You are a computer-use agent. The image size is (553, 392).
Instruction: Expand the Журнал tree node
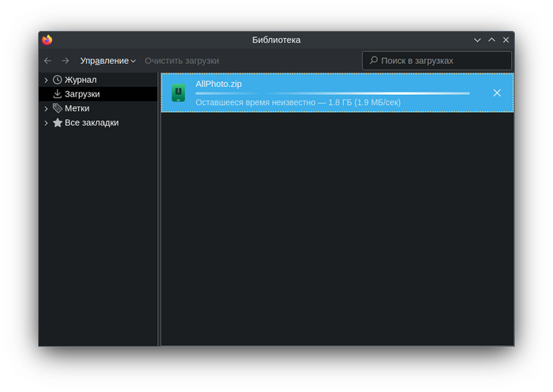46,80
